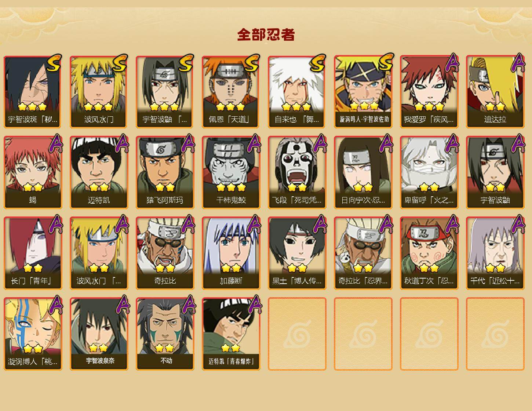This screenshot has height=411, width=532.
Task: Select the 宇智波鼬 A-rank card
Action: 495,172
